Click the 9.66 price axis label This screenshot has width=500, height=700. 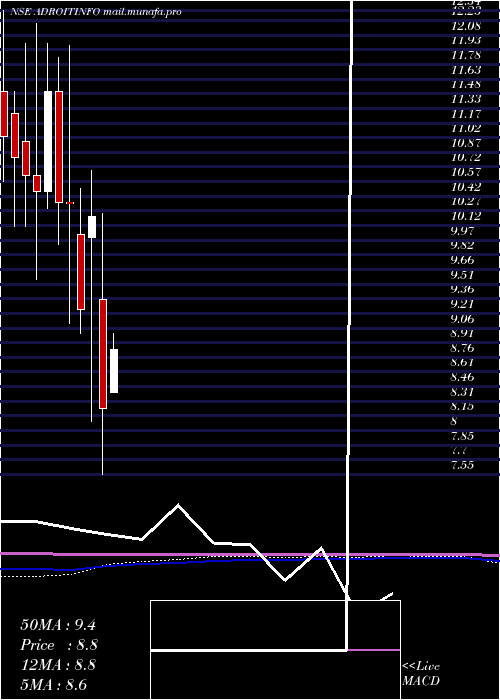pyautogui.click(x=463, y=260)
